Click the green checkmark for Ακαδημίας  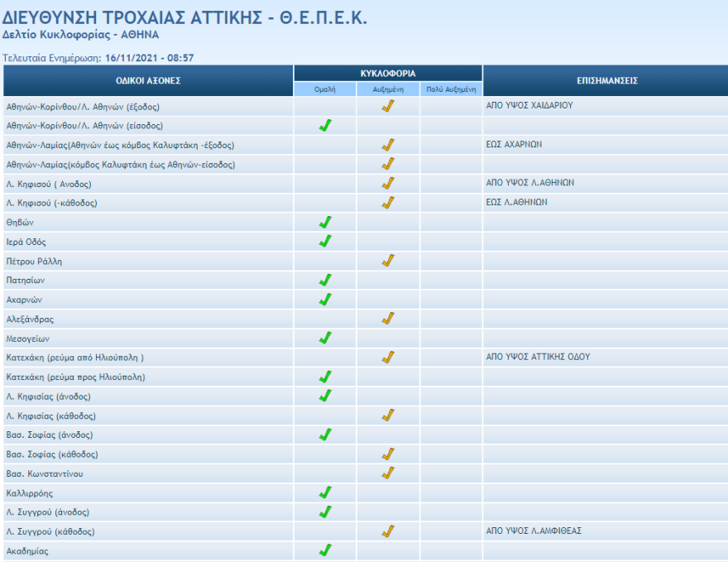point(325,550)
